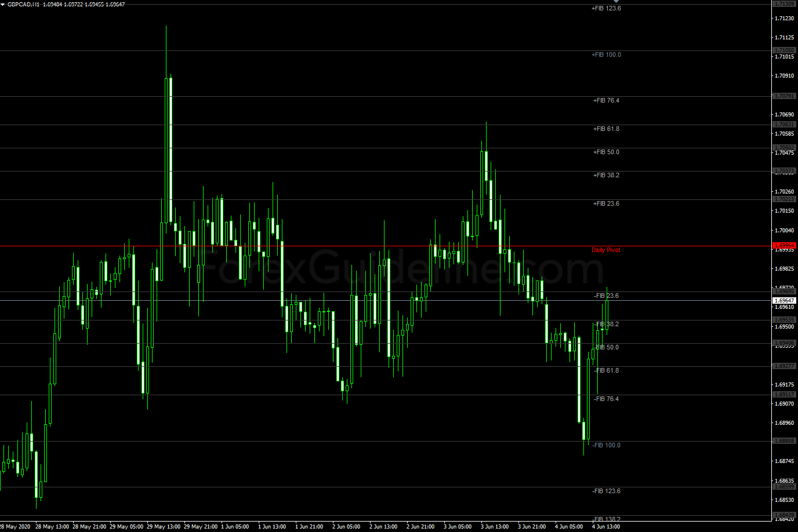Click the chart shift triangle marker at top

tap(616, 2)
